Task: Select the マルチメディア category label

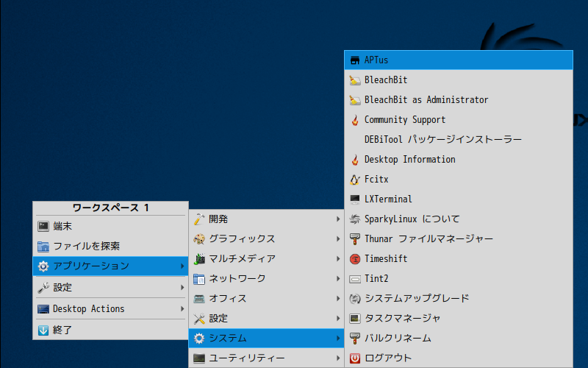Action: 243,259
